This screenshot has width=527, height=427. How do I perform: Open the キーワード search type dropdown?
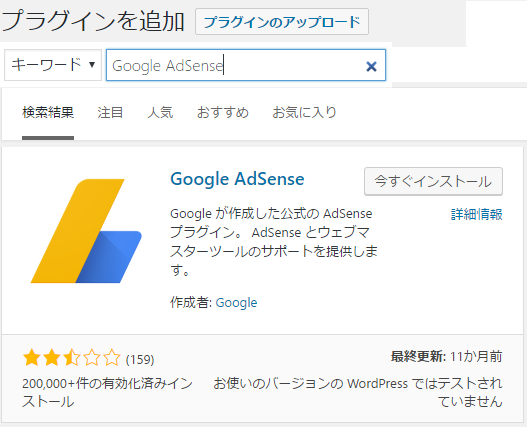click(53, 65)
